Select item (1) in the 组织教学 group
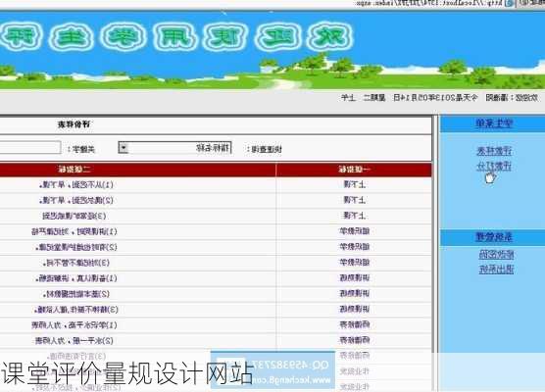This screenshot has height=392, width=545. [x=74, y=231]
